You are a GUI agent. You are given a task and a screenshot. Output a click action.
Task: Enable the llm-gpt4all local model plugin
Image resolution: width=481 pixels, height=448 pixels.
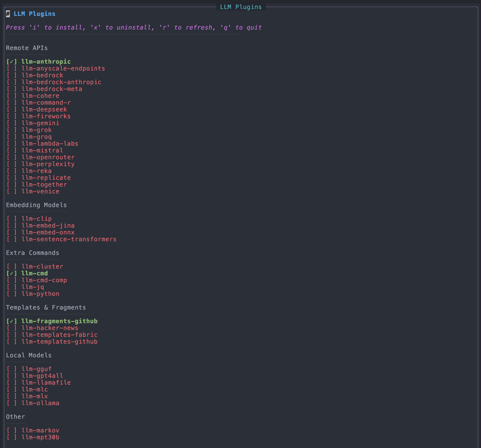[x=11, y=376]
